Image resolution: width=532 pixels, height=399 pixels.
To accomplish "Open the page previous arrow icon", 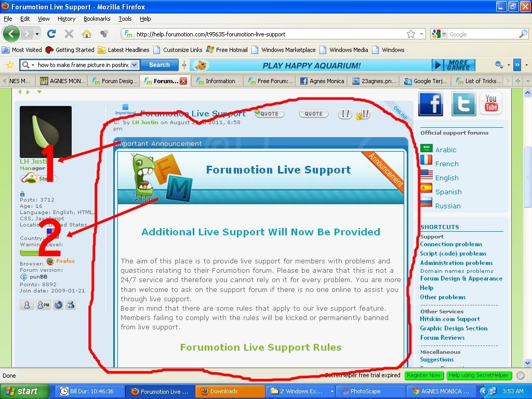I will point(20,92).
